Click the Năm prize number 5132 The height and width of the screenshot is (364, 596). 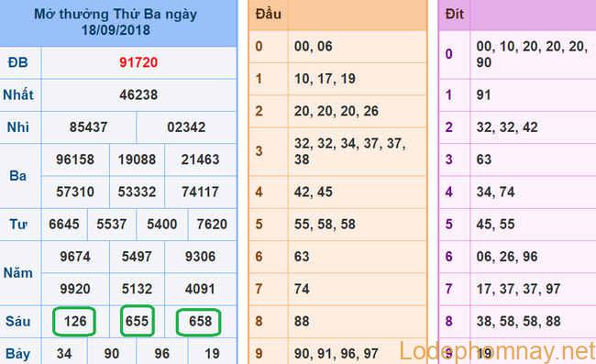tap(137, 289)
